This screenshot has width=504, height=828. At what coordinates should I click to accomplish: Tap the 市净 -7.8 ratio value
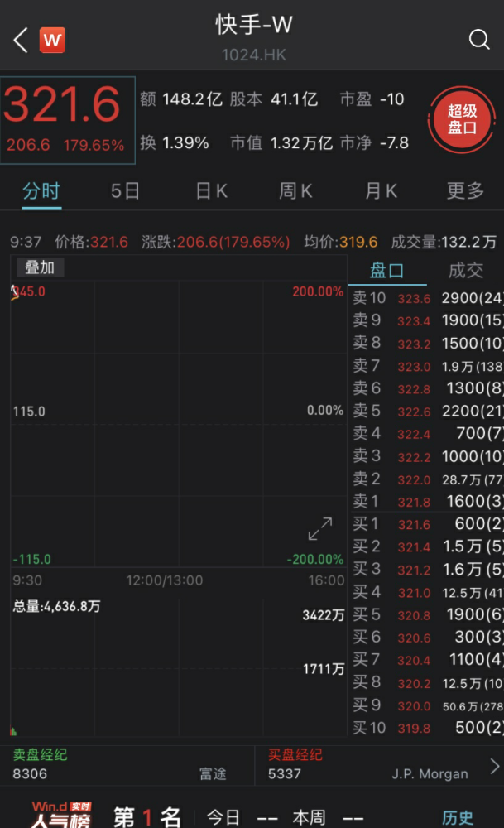click(374, 142)
